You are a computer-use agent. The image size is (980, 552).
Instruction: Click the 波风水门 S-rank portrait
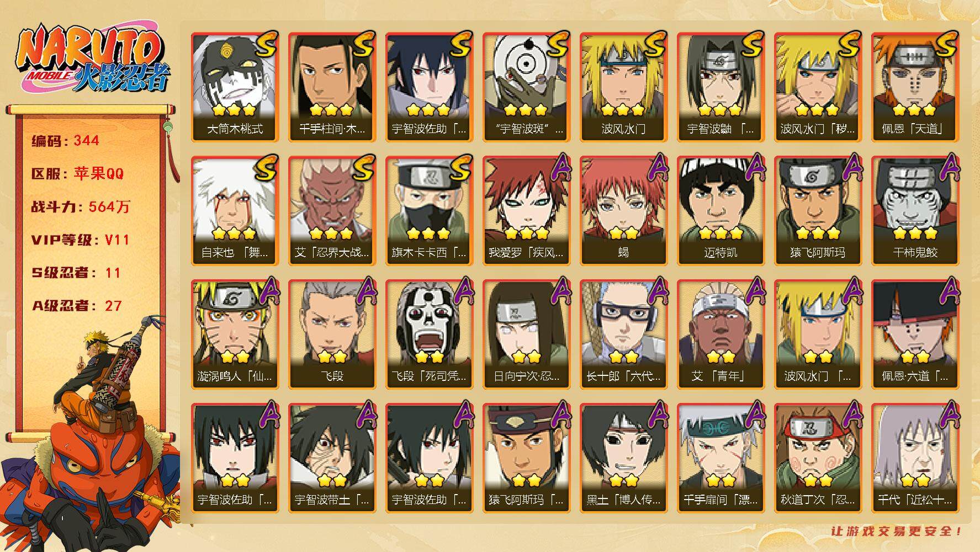[623, 87]
